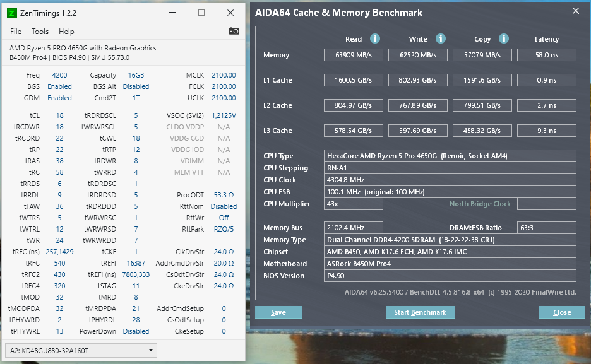Viewport: 591px width, 364px height.
Task: Click the L2 Cache latency 2.7 ns
Action: 547,105
